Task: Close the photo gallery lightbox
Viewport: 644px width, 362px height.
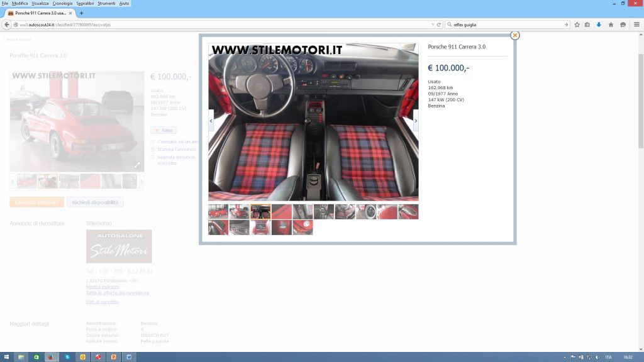Action: coord(514,35)
